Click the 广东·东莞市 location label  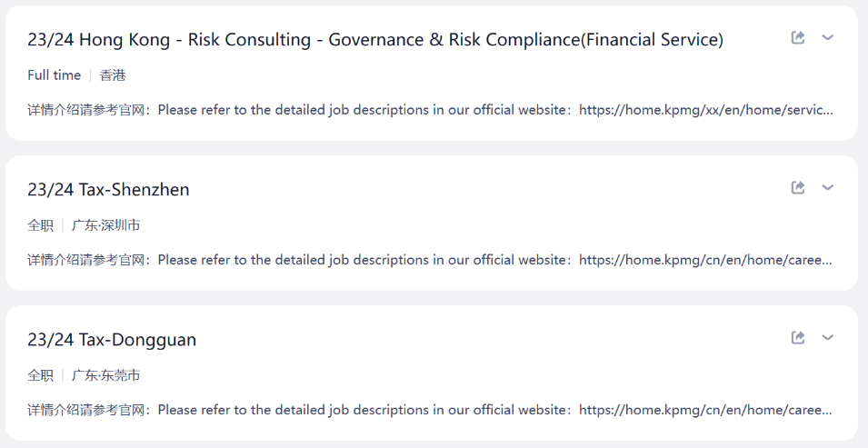tap(105, 375)
